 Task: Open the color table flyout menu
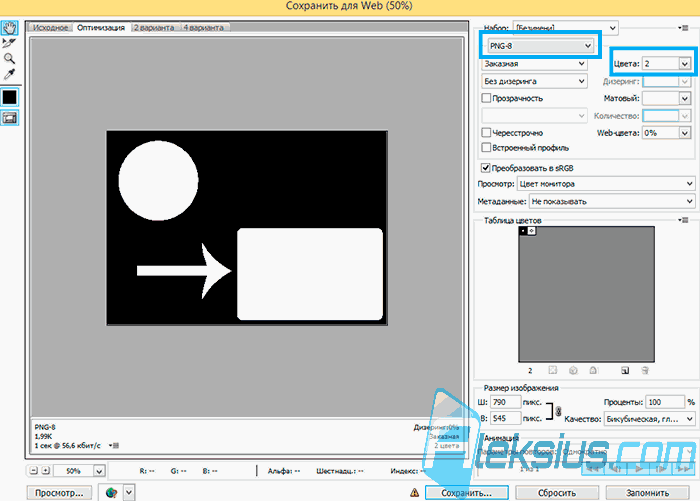click(683, 220)
